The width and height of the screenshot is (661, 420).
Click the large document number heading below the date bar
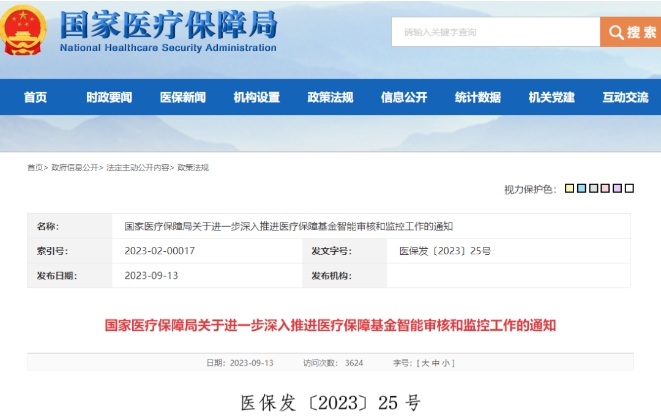coord(330,403)
